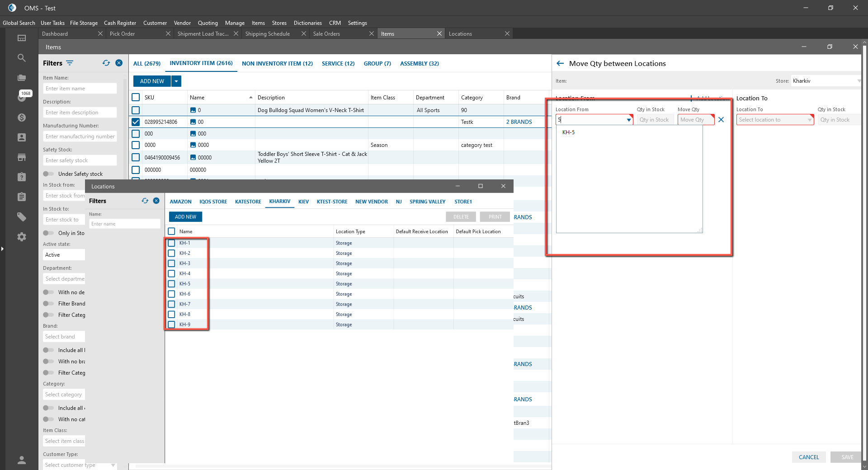Uncheck the row with SKU 028995214806
Viewport: 868px width, 470px height.
[136, 122]
